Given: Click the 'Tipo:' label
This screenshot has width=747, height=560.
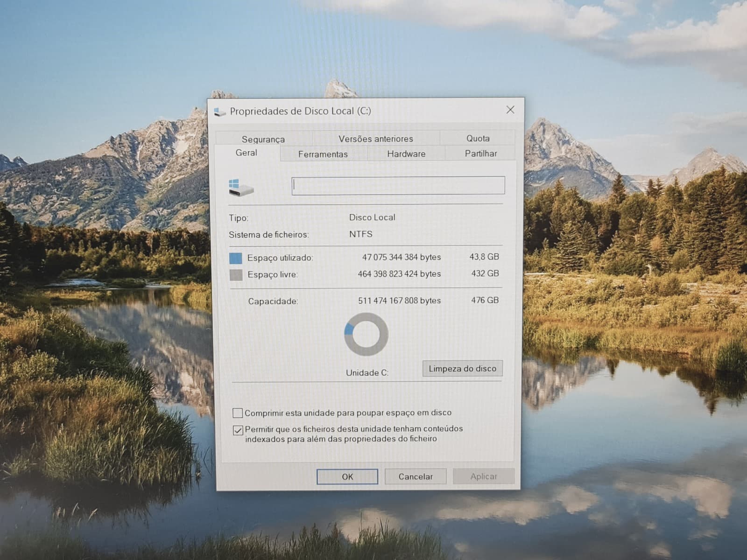Looking at the screenshot, I should 239,218.
